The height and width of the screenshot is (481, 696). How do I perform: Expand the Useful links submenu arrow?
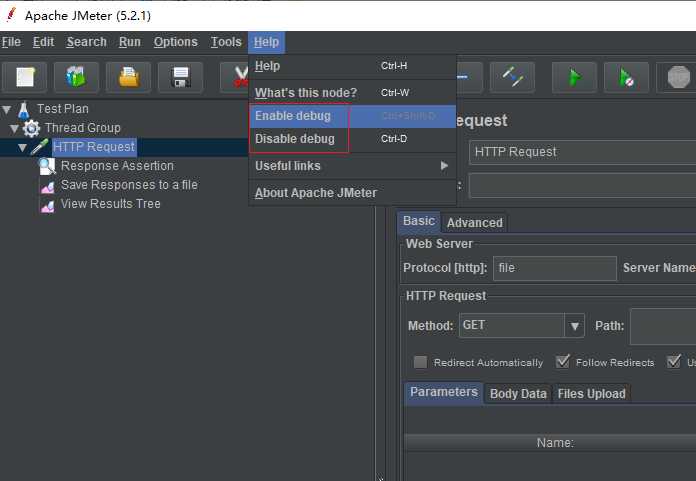tap(444, 166)
